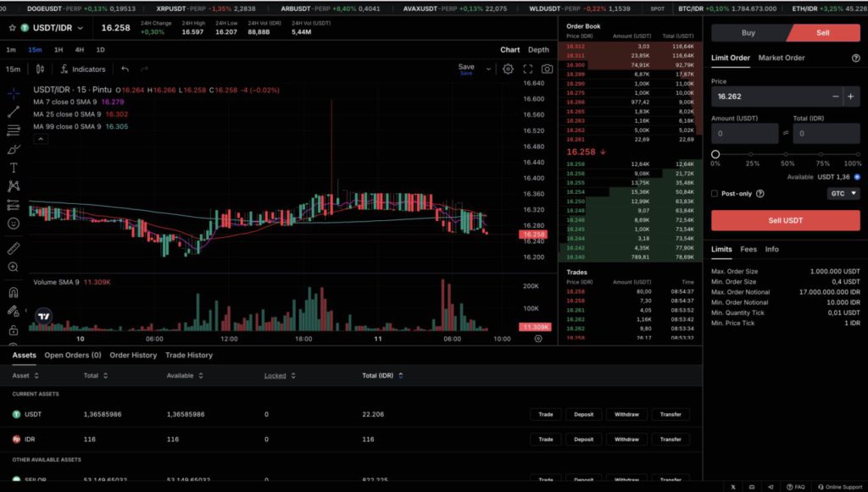Click the Amount (USDT) input field

pos(744,133)
